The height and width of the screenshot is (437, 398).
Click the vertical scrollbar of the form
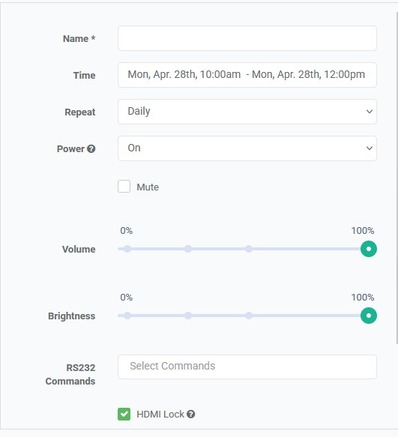click(396, 177)
